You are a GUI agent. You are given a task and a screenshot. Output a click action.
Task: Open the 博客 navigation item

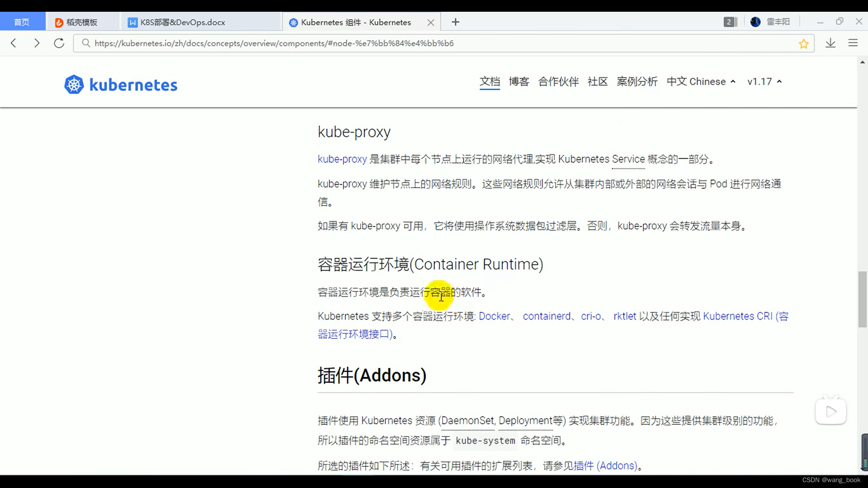pyautogui.click(x=519, y=82)
